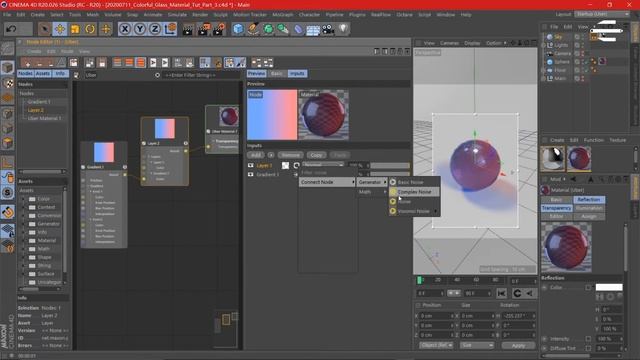Image resolution: width=640 pixels, height=360 pixels.
Task: Toggle the X axis lock
Action: 125,29
